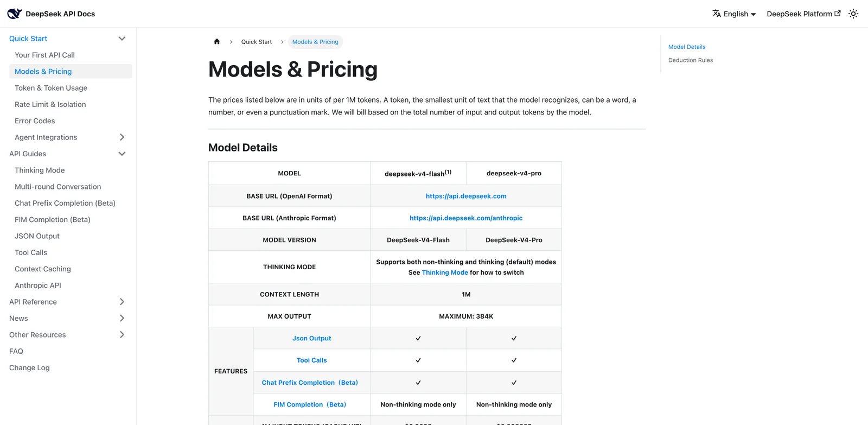The width and height of the screenshot is (868, 425).
Task: Open the Change Log page
Action: pyautogui.click(x=29, y=367)
